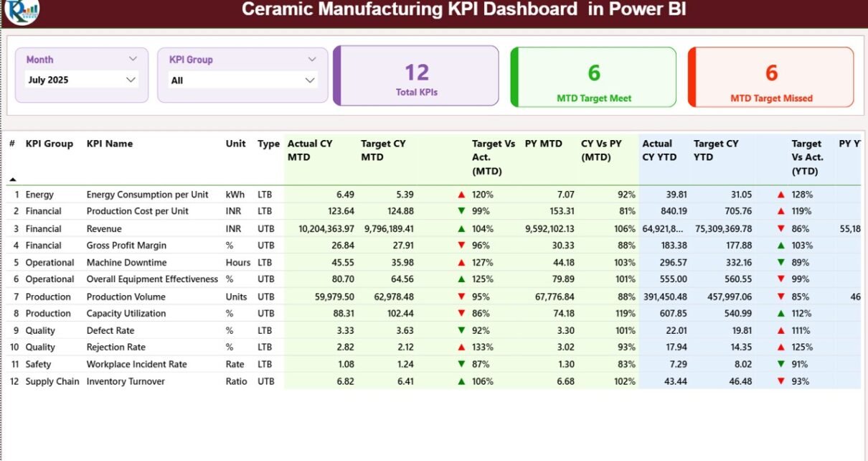Image resolution: width=868 pixels, height=461 pixels.
Task: Click the company logo in the title bar
Action: point(22,10)
